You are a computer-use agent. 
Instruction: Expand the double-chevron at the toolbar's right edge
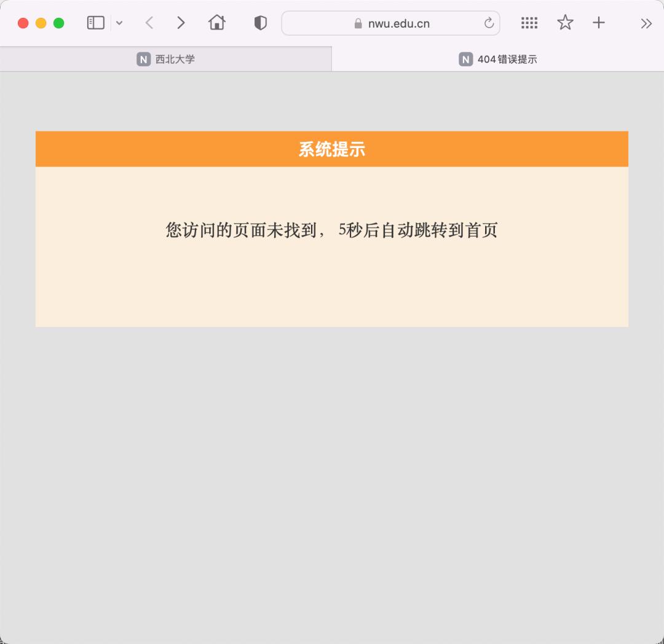click(646, 23)
